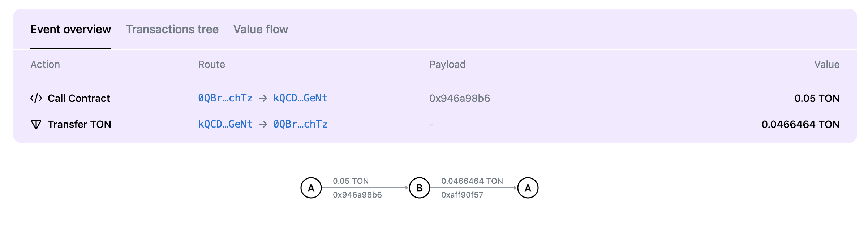Click the Call Contract code icon
868x229 pixels.
tap(36, 98)
